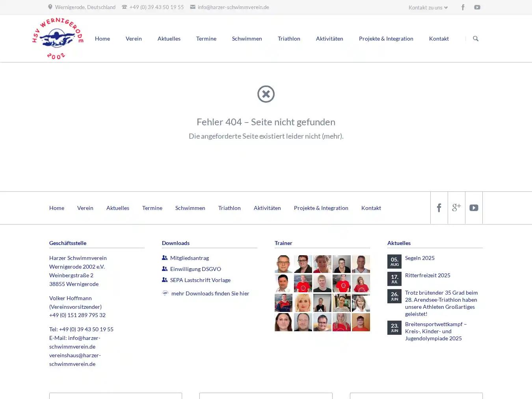The height and width of the screenshot is (399, 532).
Task: Select 'Triathlon' in the main navigation
Action: (x=289, y=38)
